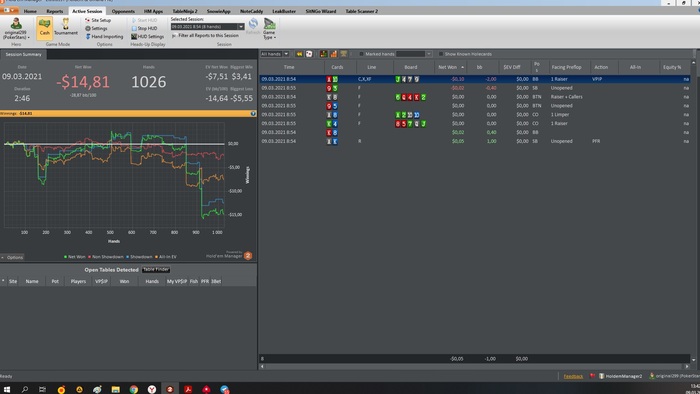Sort by the Net Won column header

[x=450, y=67]
